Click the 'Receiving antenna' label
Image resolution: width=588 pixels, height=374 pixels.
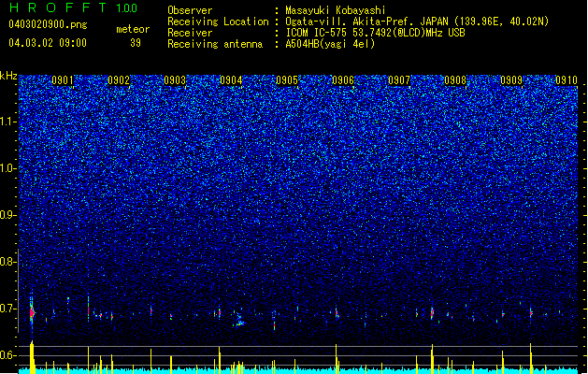coord(215,44)
